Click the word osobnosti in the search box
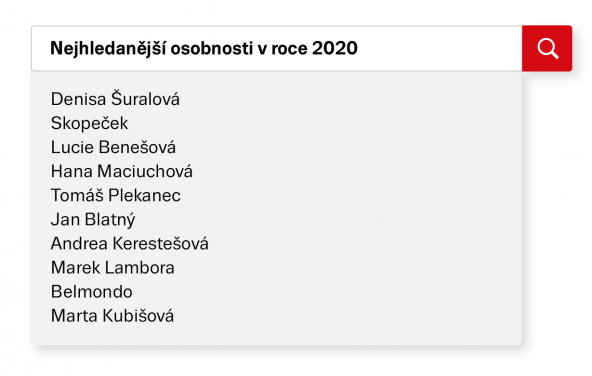Screen dimensions: 592x376 click(212, 48)
